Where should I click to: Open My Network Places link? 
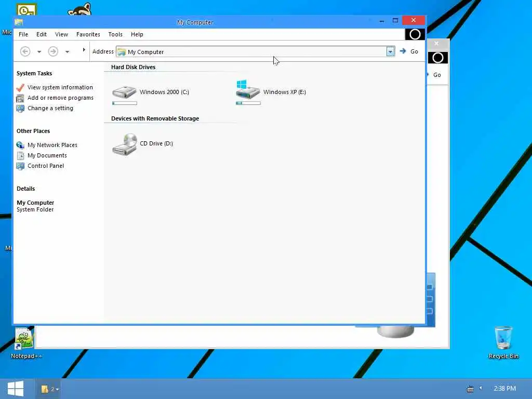point(52,145)
